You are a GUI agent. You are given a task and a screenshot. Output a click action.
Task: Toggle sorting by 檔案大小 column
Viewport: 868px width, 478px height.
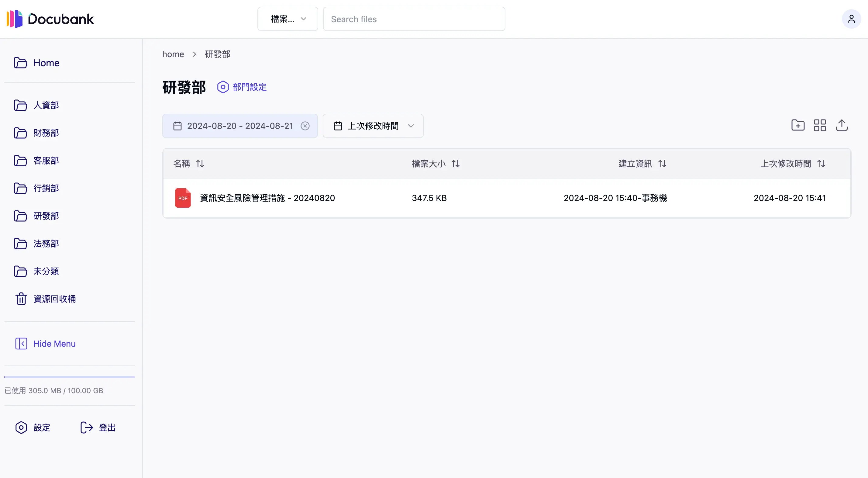click(x=456, y=164)
